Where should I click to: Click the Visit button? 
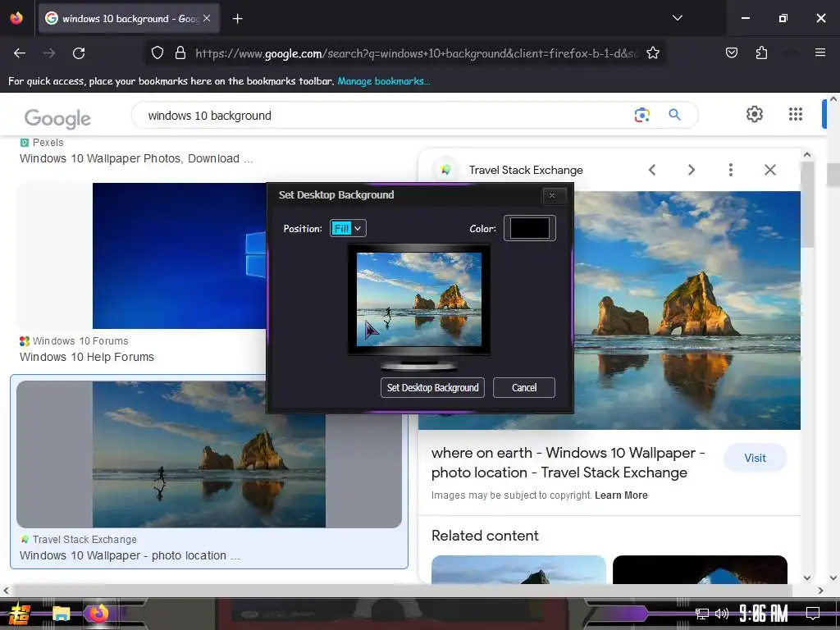click(x=755, y=458)
